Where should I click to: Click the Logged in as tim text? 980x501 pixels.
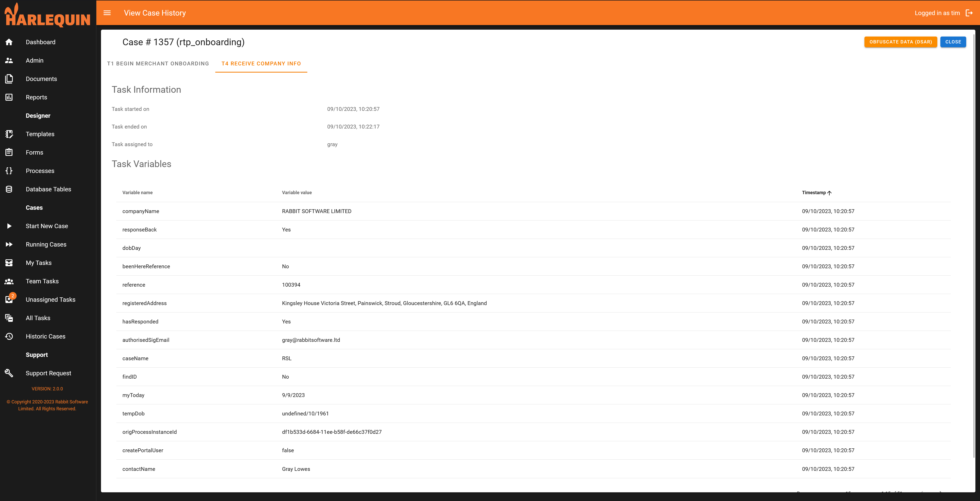tap(937, 13)
